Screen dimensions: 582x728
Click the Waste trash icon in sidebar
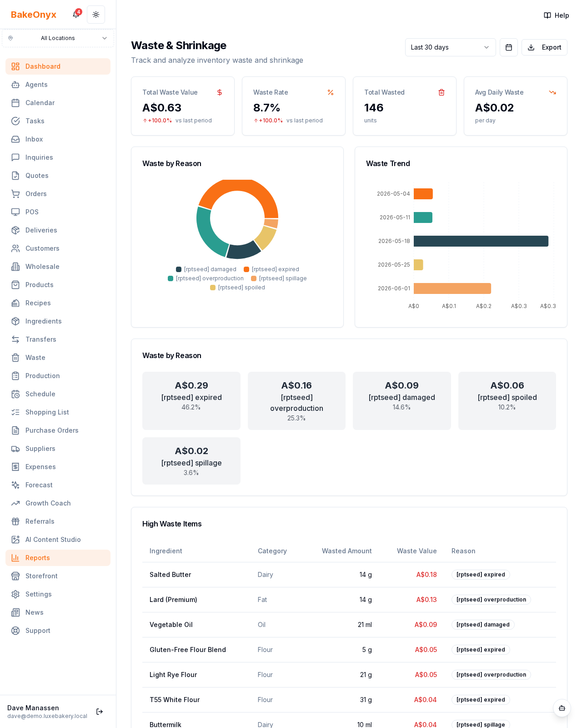pos(15,358)
